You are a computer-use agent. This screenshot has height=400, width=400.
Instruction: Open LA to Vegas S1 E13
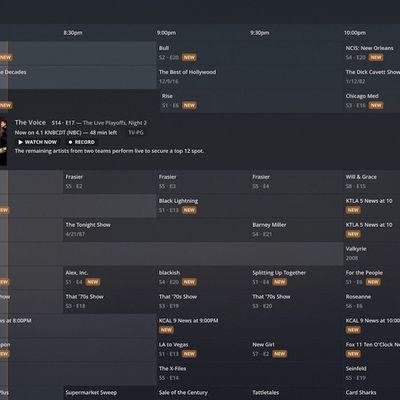click(x=203, y=350)
